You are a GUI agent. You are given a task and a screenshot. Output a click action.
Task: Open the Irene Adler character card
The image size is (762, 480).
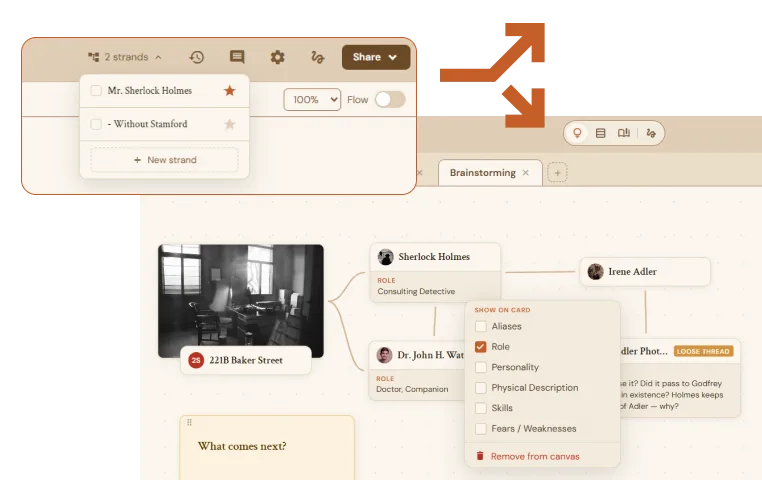coord(645,272)
